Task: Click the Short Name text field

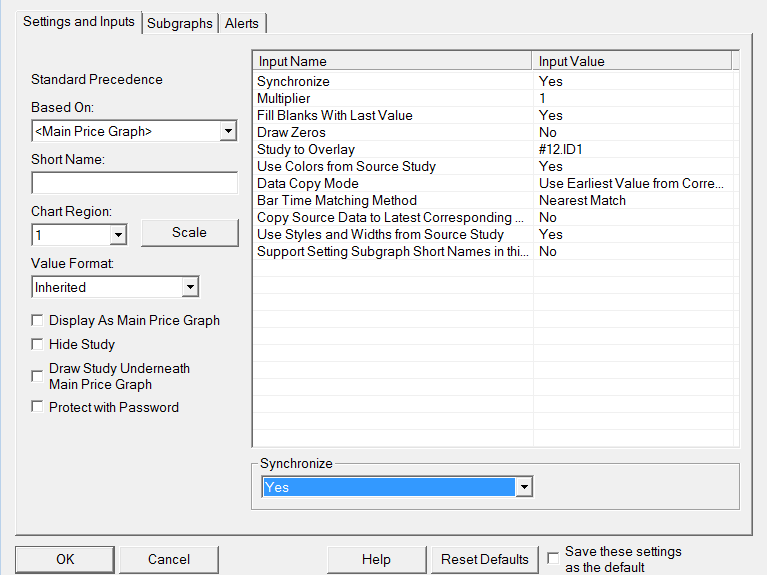Action: 134,183
